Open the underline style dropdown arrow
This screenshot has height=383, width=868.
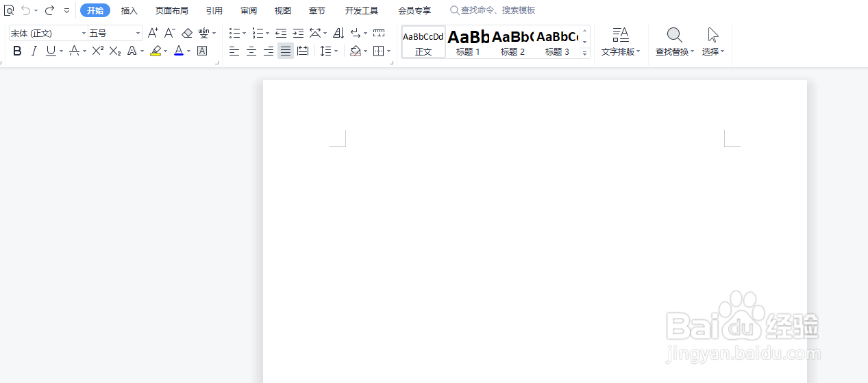(x=61, y=51)
